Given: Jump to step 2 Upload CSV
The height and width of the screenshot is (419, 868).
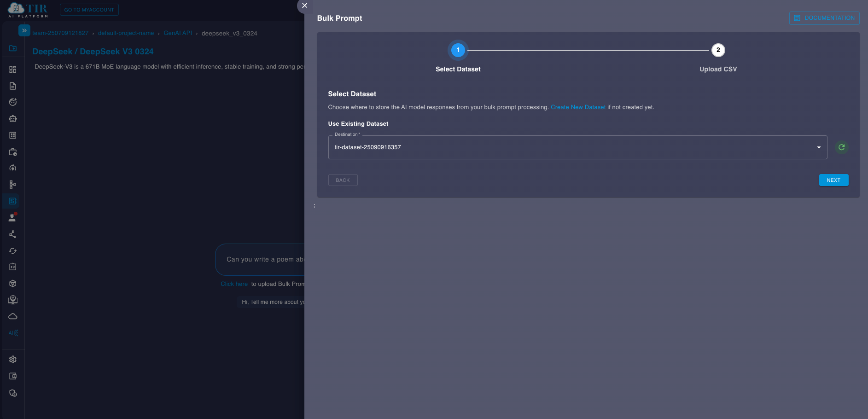Looking at the screenshot, I should [x=718, y=50].
